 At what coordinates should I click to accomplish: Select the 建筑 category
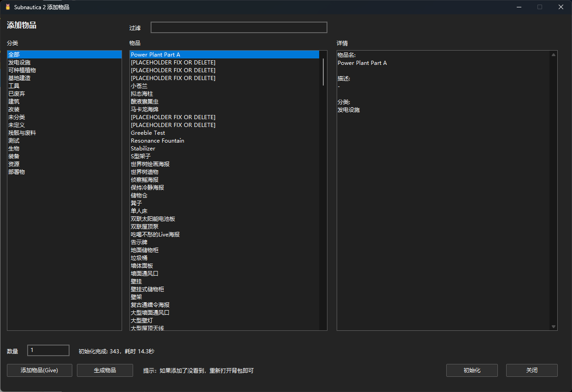64,101
